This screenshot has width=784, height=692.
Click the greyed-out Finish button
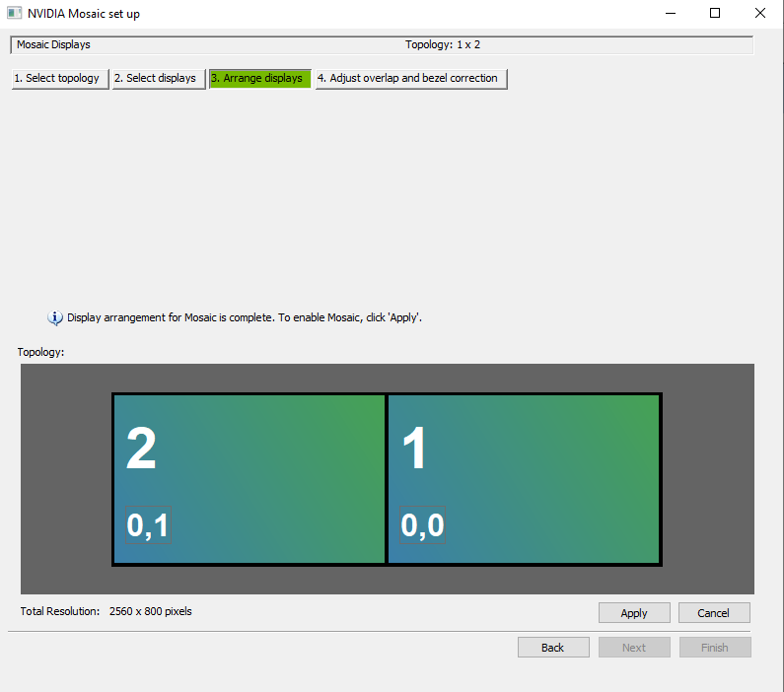[715, 648]
